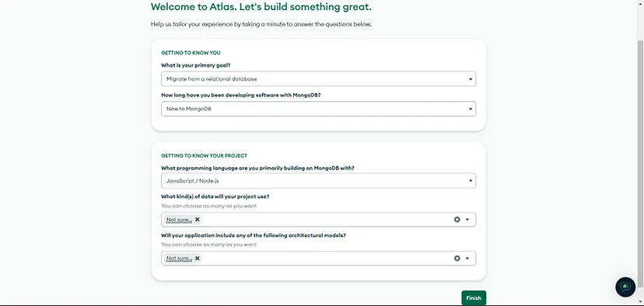644x306 pixels.
Task: Click the 'New to MongoDB' selected value
Action: [x=188, y=109]
